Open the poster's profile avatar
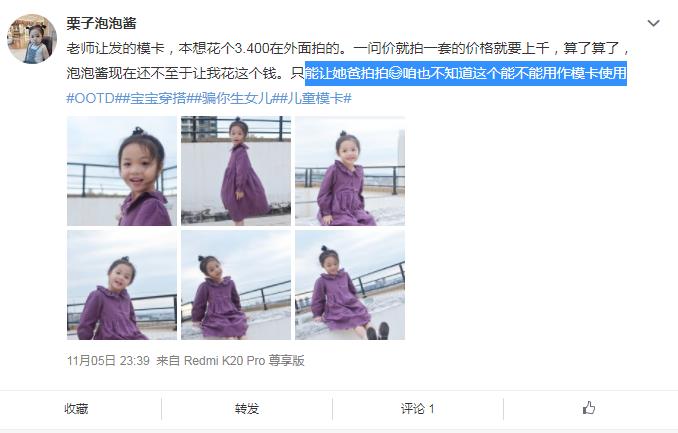The image size is (678, 433). 32,39
